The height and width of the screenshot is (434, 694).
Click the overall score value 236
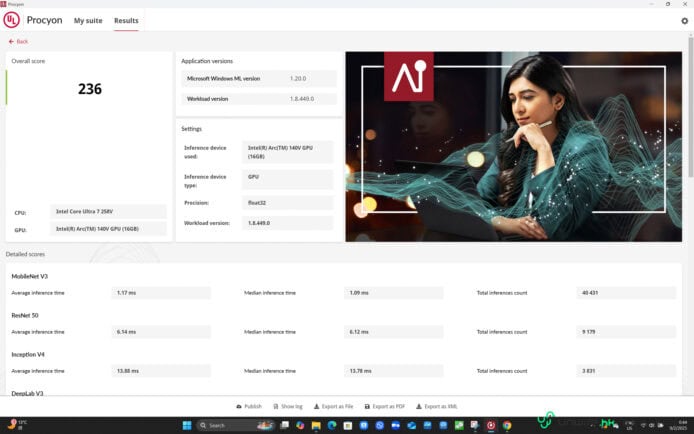click(90, 89)
